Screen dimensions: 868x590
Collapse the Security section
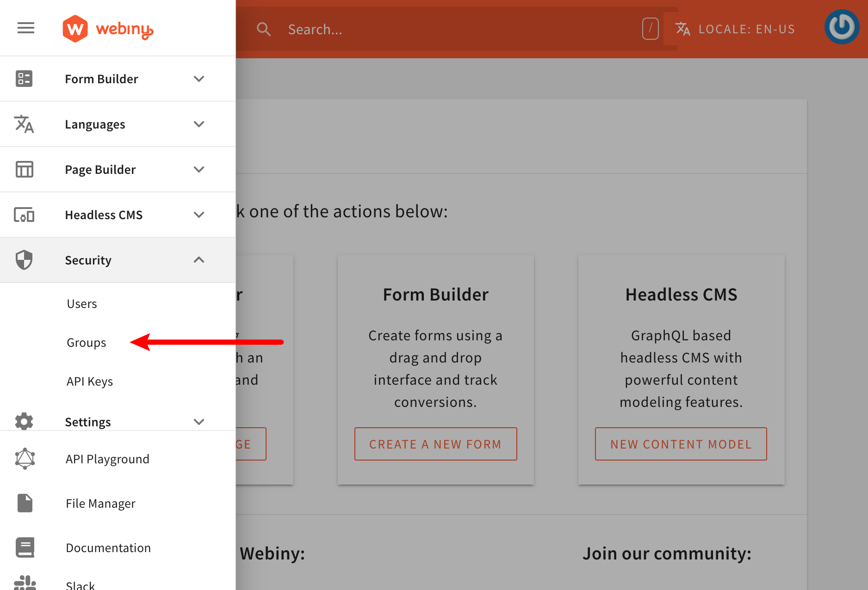click(x=199, y=260)
